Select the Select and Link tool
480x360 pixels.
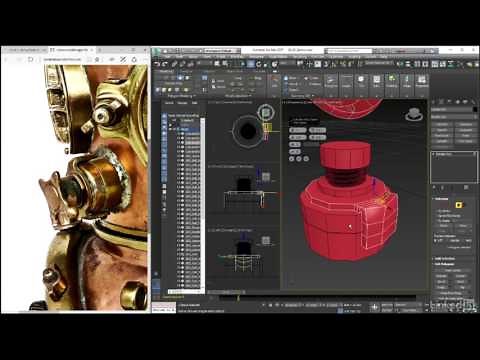pyautogui.click(x=174, y=64)
